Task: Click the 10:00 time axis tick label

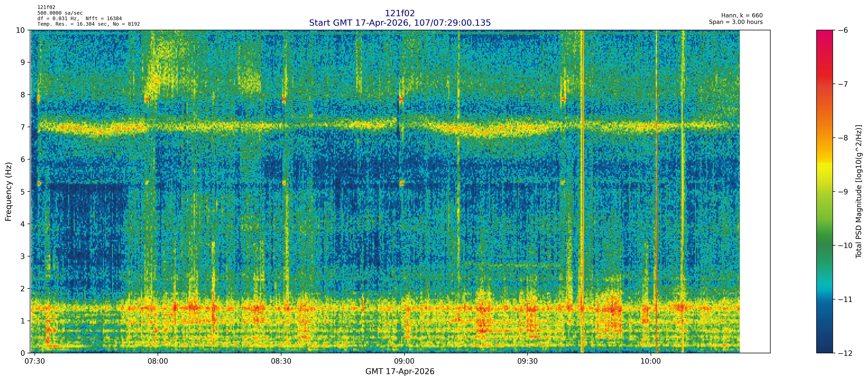Action: [650, 362]
